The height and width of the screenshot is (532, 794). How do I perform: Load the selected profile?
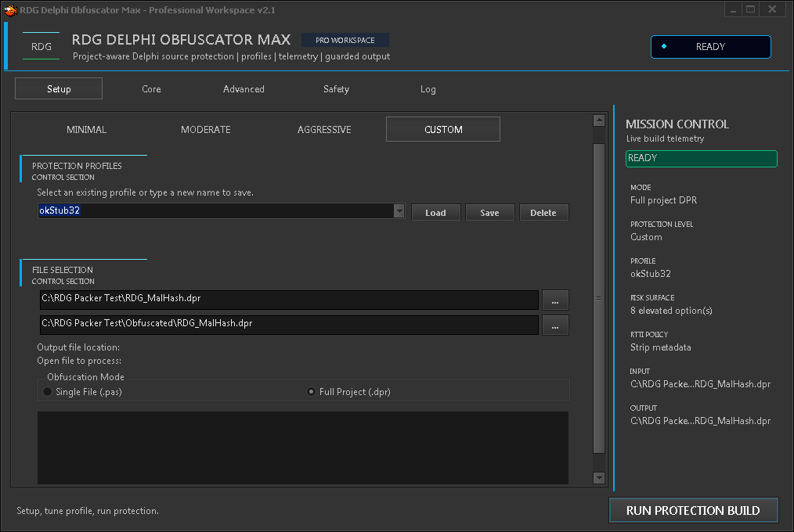[435, 212]
